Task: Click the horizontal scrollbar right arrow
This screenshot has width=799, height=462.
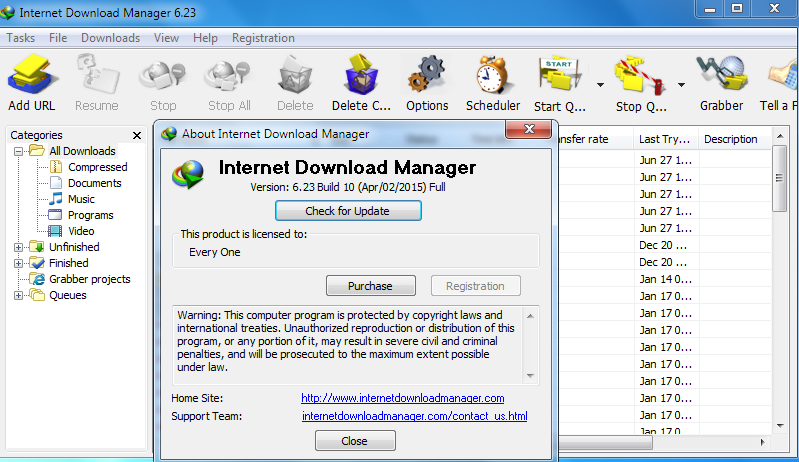Action: [x=762, y=442]
